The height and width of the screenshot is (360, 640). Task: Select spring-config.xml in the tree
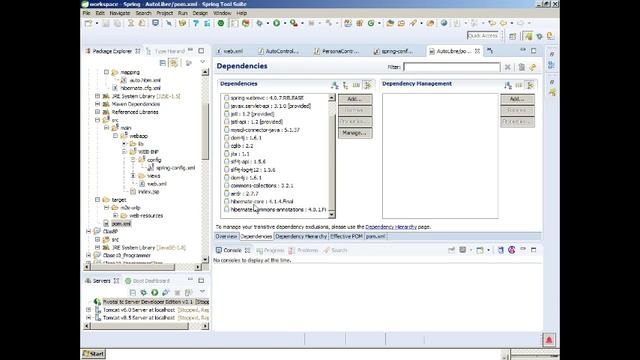[x=176, y=168]
